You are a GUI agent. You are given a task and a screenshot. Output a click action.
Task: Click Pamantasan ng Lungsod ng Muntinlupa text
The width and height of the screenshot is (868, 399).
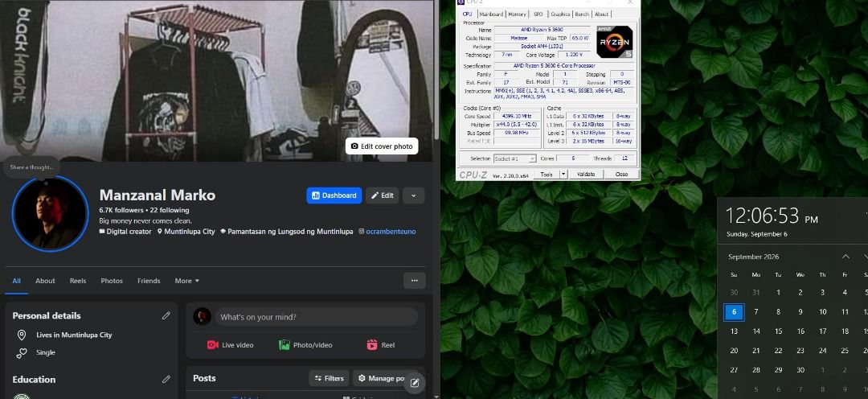tap(290, 232)
